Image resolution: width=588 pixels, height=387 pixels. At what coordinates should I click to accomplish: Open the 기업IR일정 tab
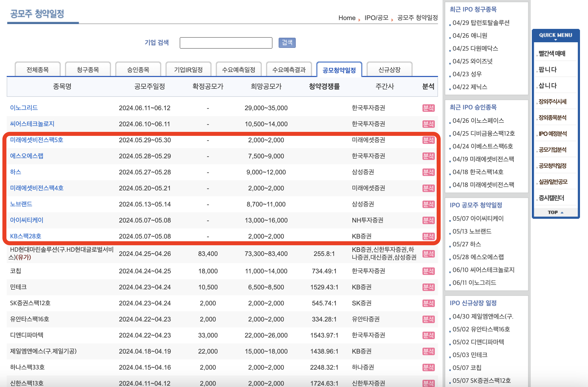tap(188, 69)
